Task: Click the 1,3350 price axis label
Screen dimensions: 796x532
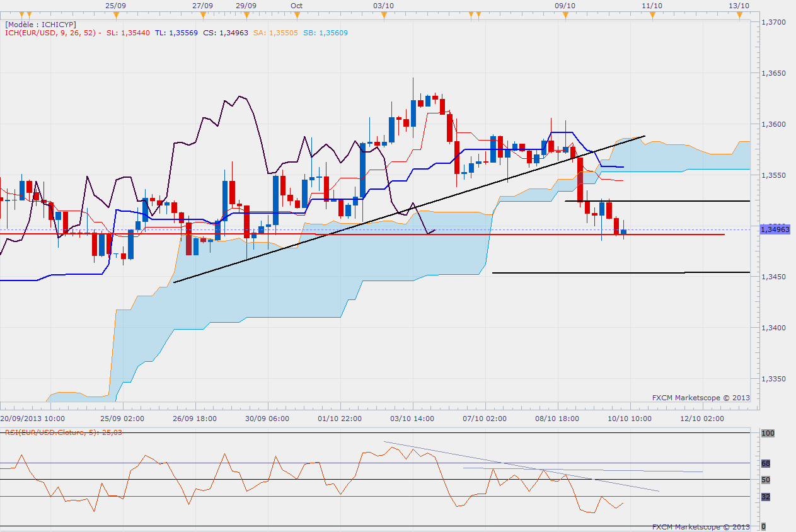Action: point(773,379)
